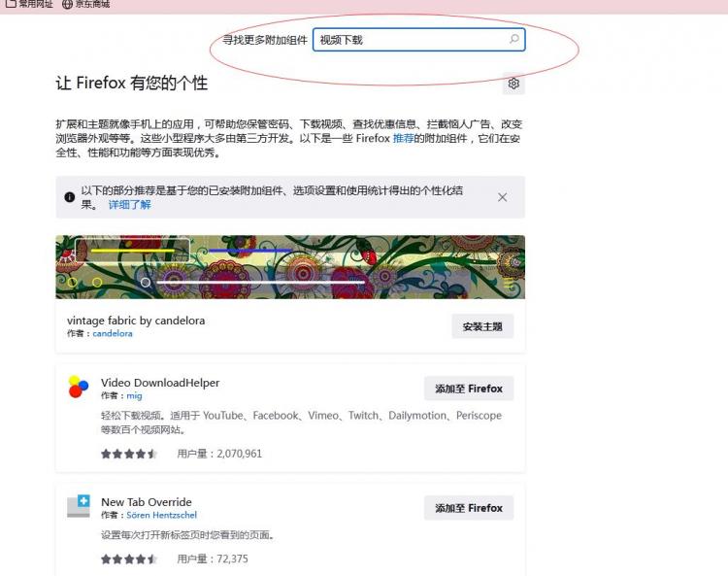The width and height of the screenshot is (728, 576).
Task: Click the 用户量：72,375 user count
Action: coord(213,559)
